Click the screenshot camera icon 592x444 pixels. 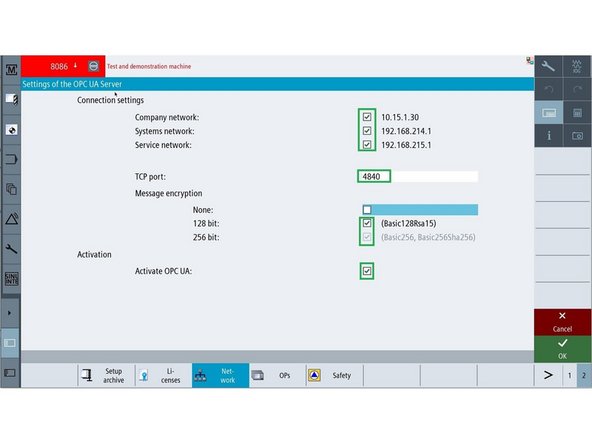click(x=577, y=136)
